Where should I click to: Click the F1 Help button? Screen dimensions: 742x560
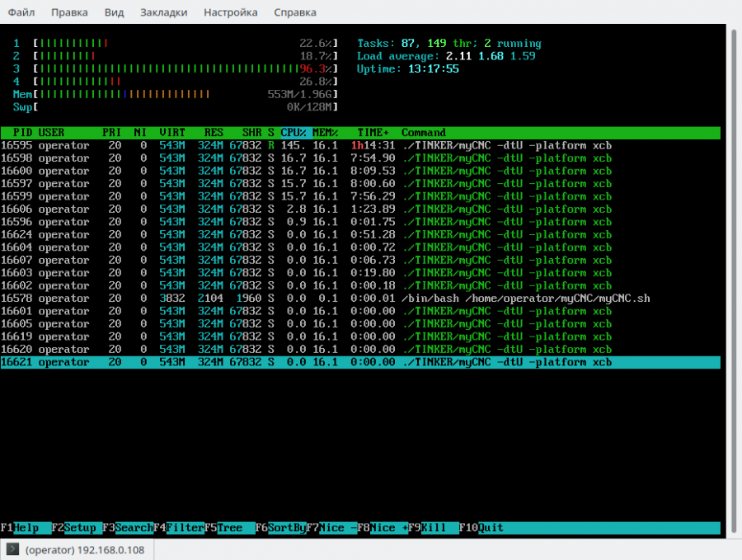coord(26,528)
